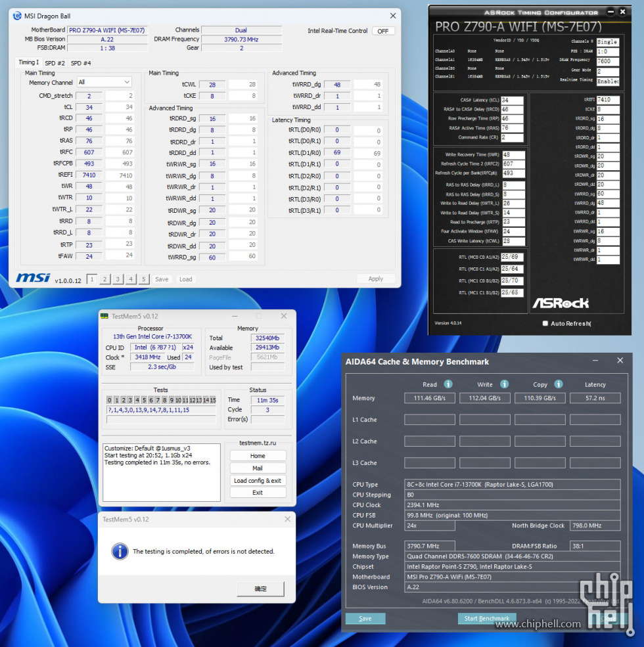Screen dimensions: 644x647
Task: Click Save in MSI Dragon Ball
Action: 162,279
